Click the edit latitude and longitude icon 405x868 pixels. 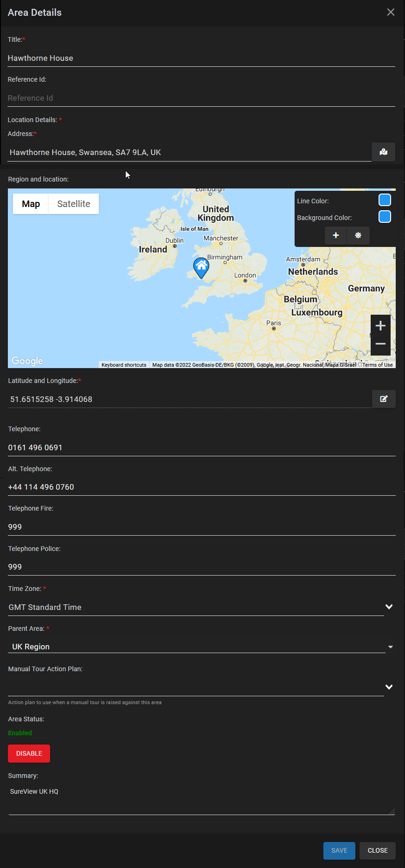click(384, 399)
